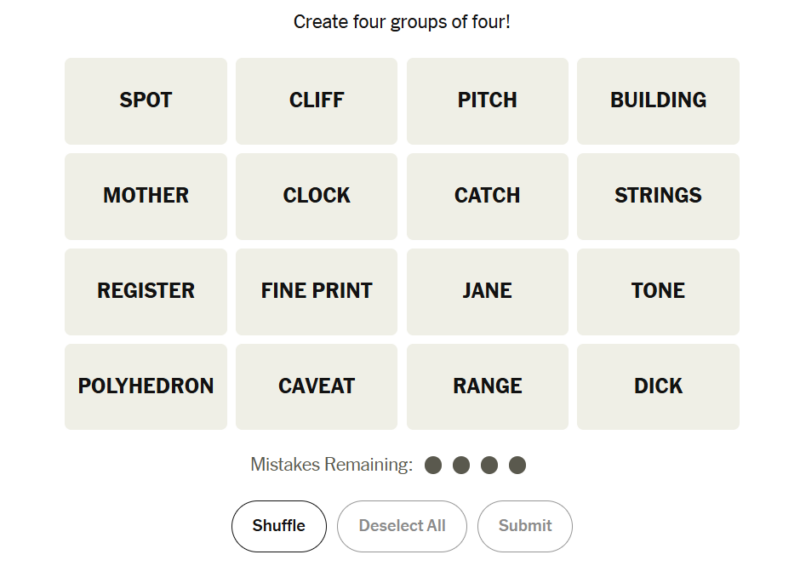Viewport: 800px width, 566px height.
Task: Click the first mistakes remaining dot
Action: coord(433,465)
